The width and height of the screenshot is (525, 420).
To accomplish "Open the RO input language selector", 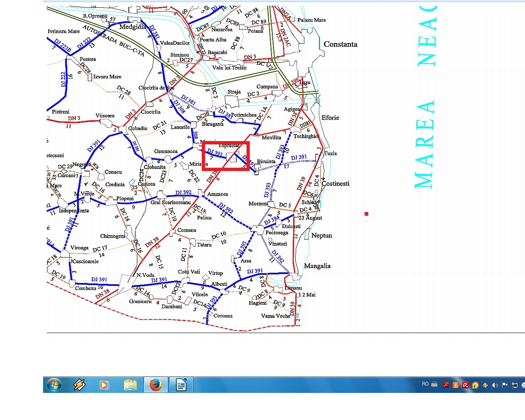I will (x=425, y=384).
